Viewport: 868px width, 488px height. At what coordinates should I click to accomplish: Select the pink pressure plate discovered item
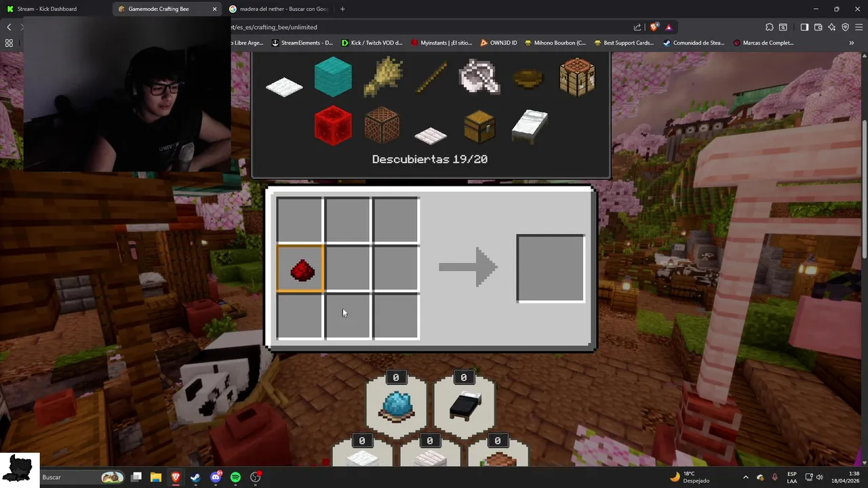tap(431, 136)
